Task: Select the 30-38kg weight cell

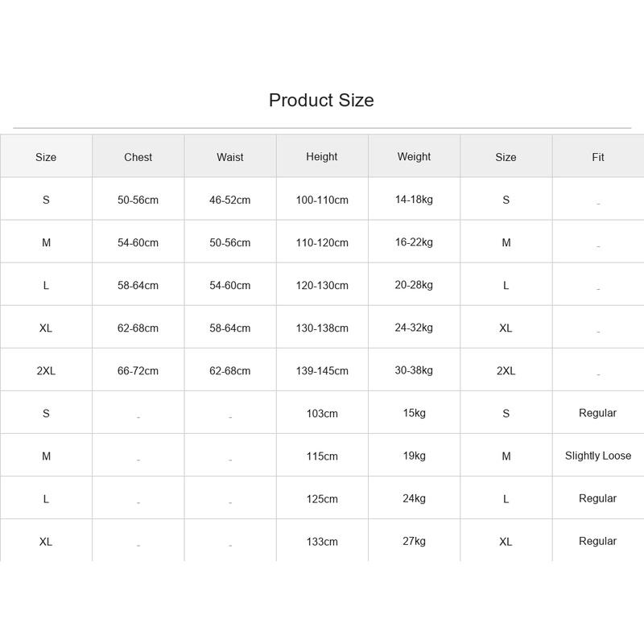Action: (414, 370)
